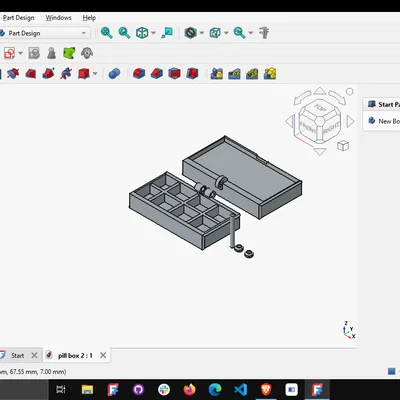Apply the Fillet tool
The image size is (400, 400).
tap(139, 73)
